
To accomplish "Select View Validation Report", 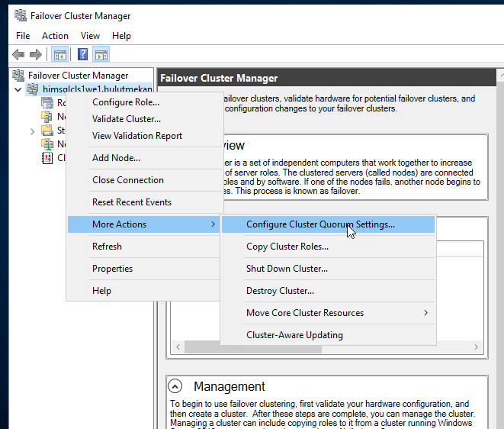I will [x=143, y=135].
